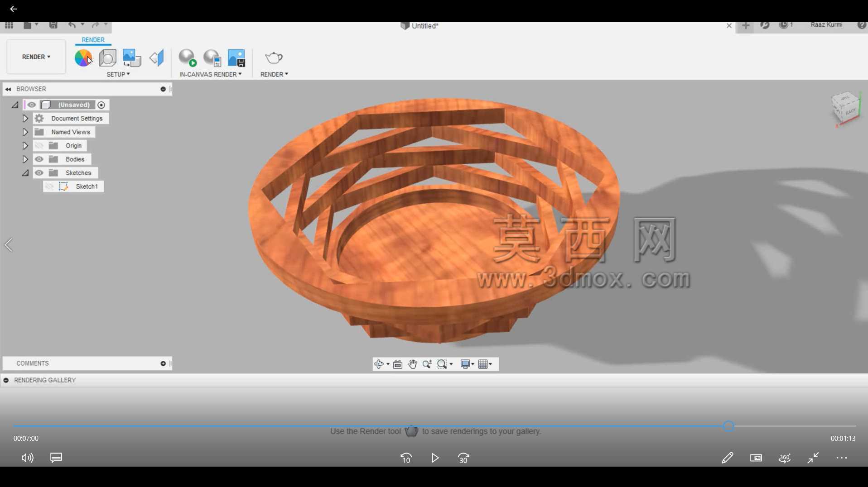Open the RENDER panel dropdown
The image size is (868, 487).
274,74
